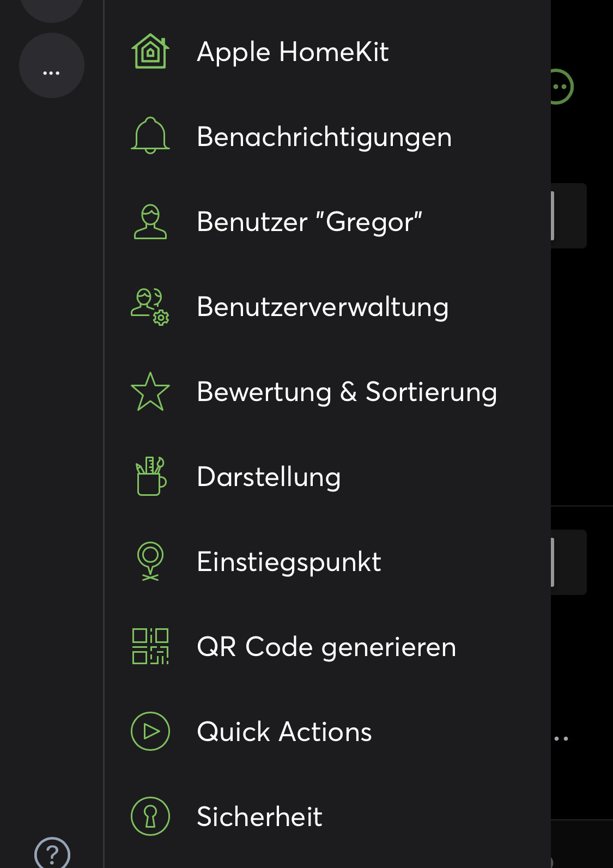Tap the Darstellung pencil cup icon
Viewport: 613px width, 868px height.
150,477
